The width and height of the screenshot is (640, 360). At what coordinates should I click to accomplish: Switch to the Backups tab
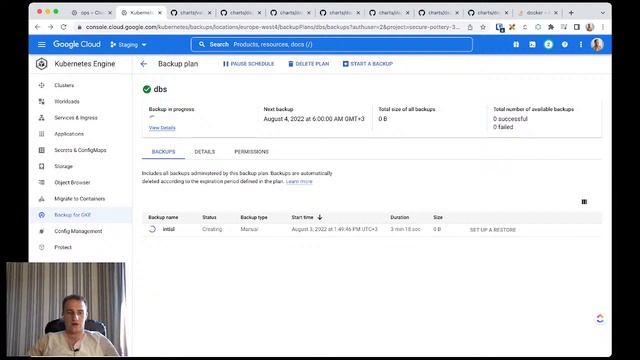(x=163, y=151)
